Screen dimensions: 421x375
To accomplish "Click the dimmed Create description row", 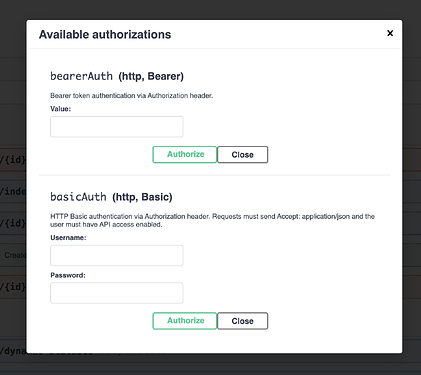I will (13, 255).
